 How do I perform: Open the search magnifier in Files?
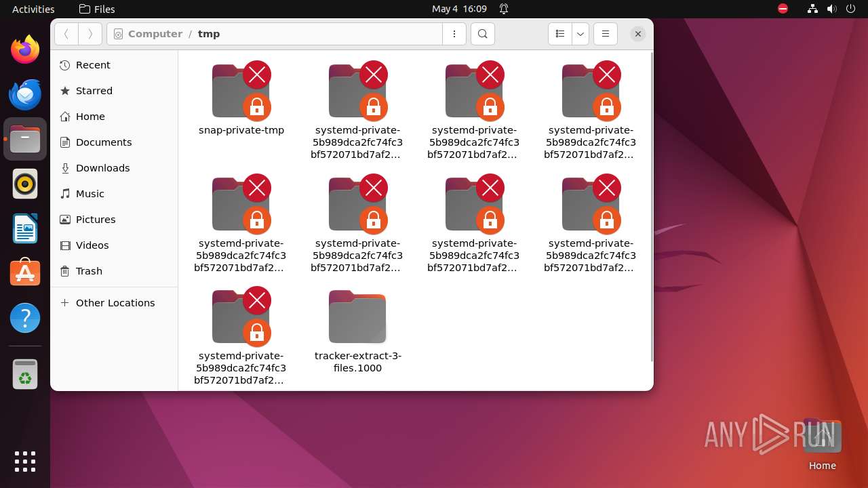[482, 34]
